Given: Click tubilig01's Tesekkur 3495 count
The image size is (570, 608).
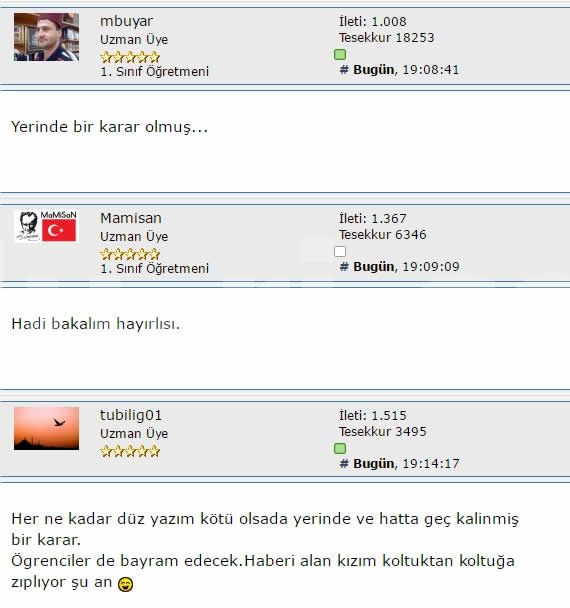Looking at the screenshot, I should pyautogui.click(x=383, y=432).
